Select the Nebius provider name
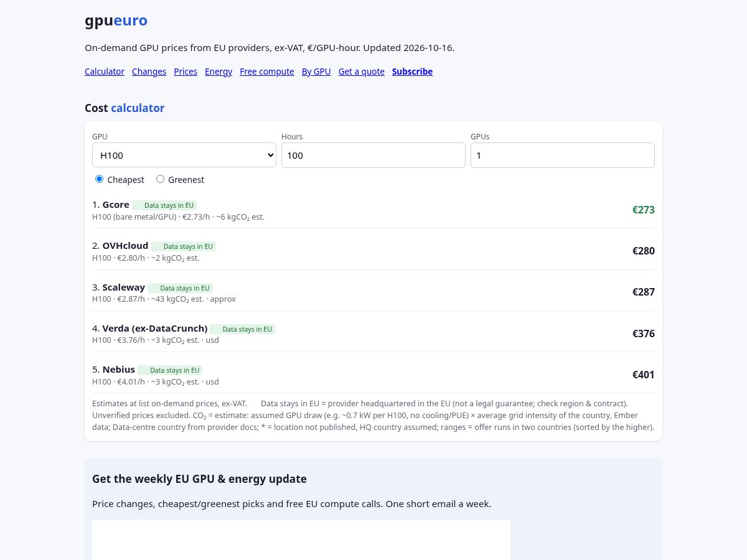 (x=118, y=370)
